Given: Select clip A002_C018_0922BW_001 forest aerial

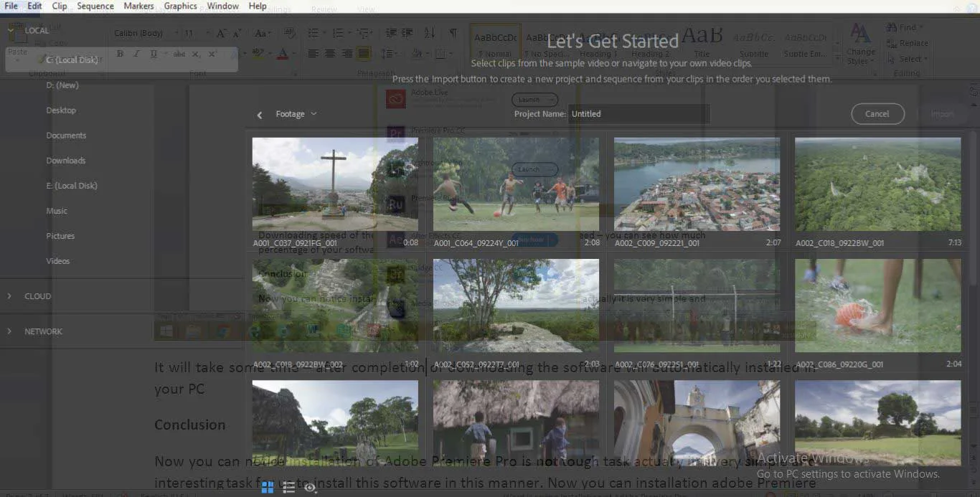Looking at the screenshot, I should click(877, 184).
